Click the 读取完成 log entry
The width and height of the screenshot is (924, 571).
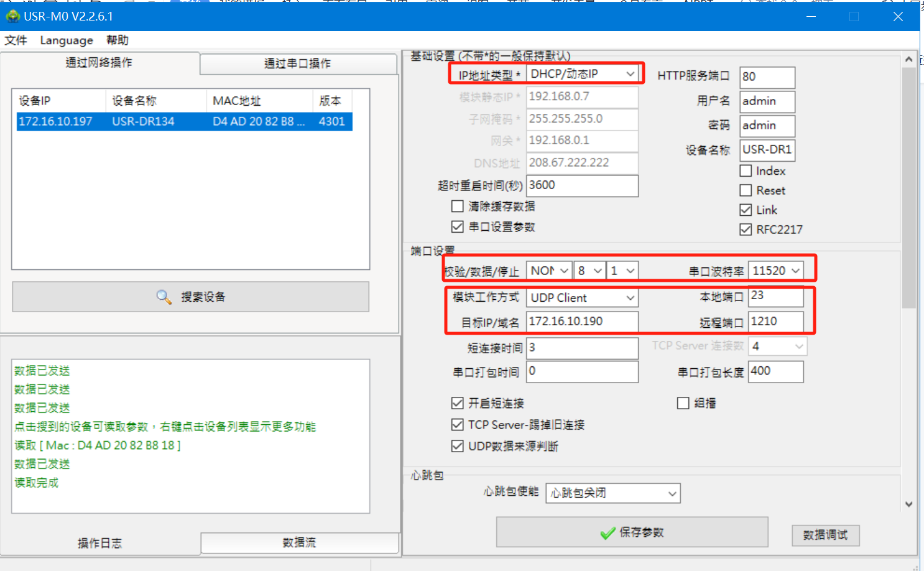(37, 483)
